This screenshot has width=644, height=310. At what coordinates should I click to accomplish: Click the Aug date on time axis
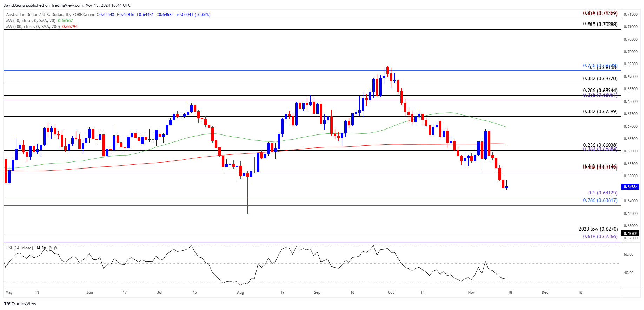point(240,292)
